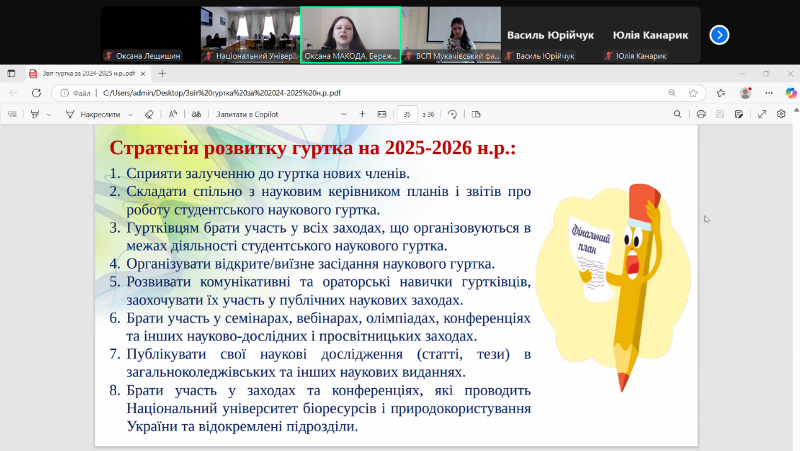Enter full screen PDF view
Viewport: 800px width, 451px height.
[762, 114]
